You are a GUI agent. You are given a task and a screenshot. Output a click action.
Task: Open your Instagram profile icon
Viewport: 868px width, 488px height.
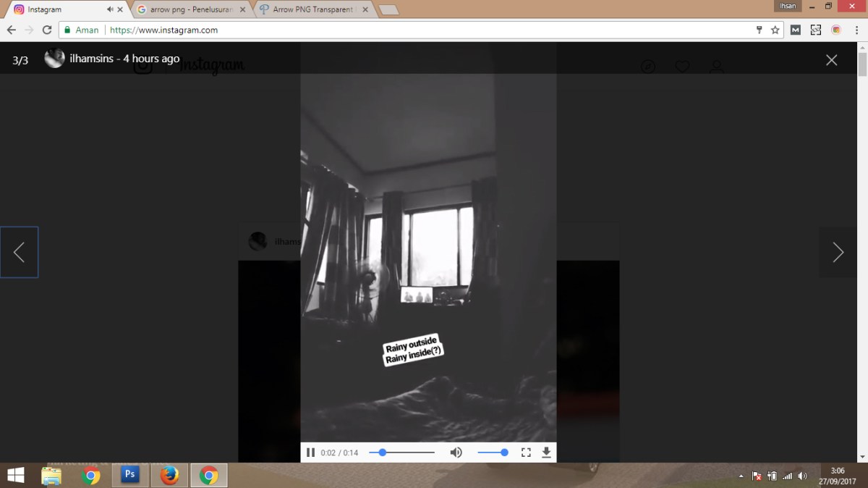(717, 67)
